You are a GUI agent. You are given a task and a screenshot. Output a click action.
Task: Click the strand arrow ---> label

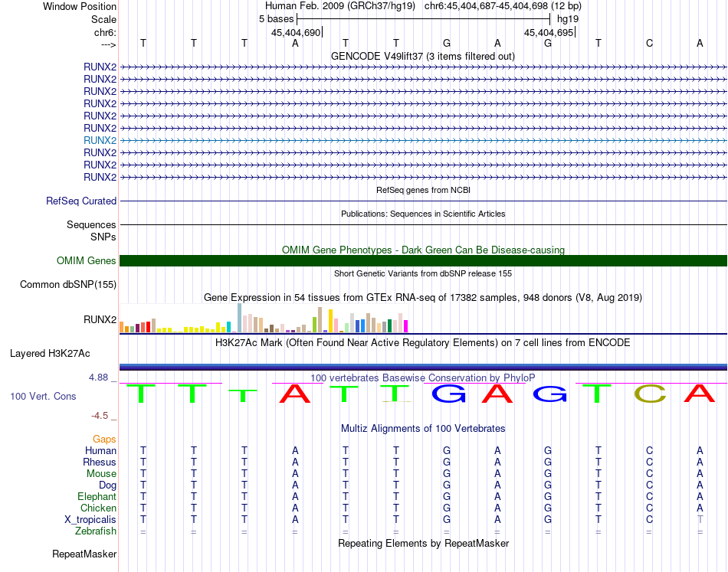click(109, 44)
